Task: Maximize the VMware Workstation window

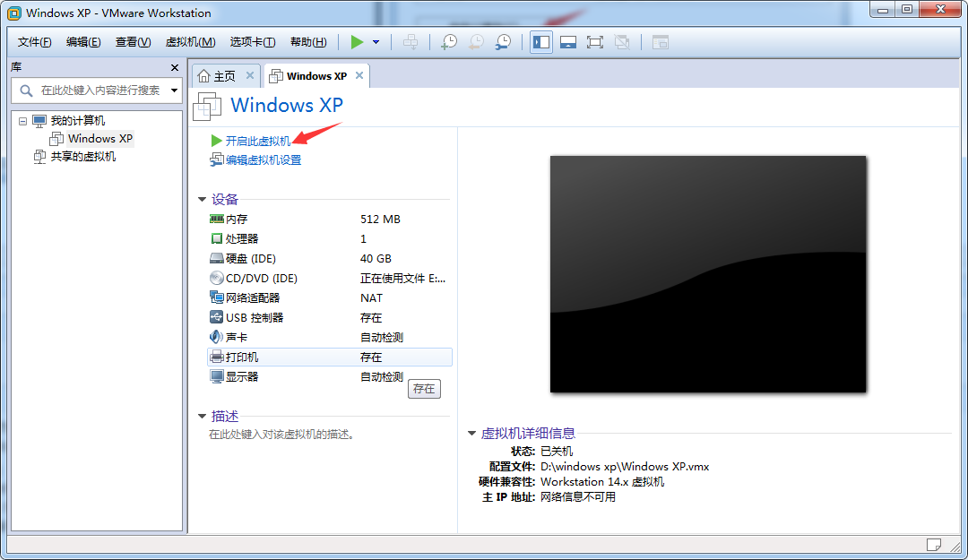Action: click(x=907, y=9)
